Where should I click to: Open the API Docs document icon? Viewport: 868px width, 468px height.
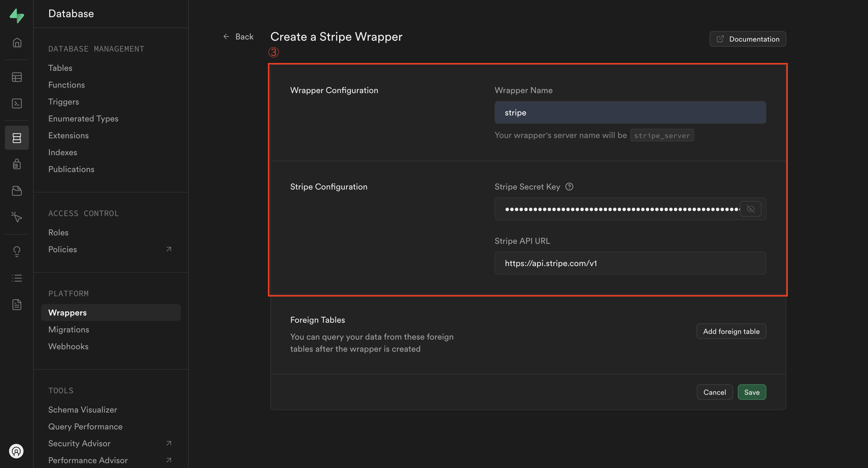click(17, 305)
